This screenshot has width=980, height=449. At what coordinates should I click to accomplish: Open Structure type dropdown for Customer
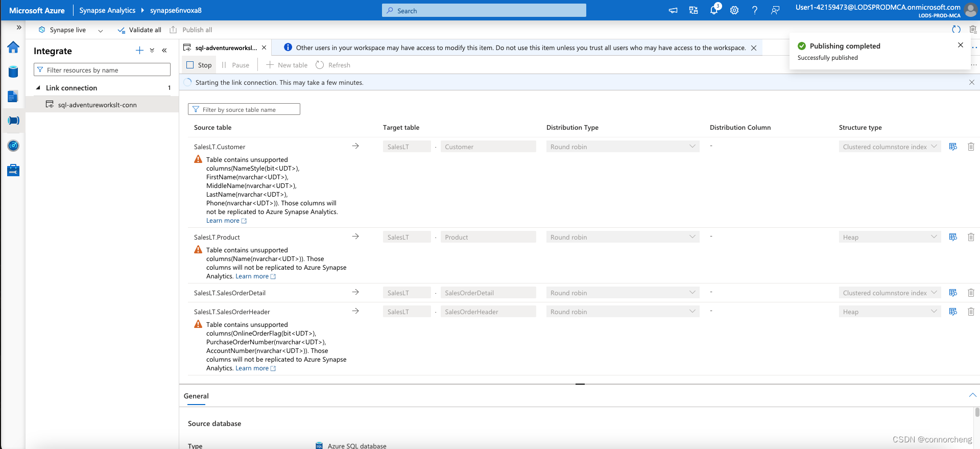[890, 147]
